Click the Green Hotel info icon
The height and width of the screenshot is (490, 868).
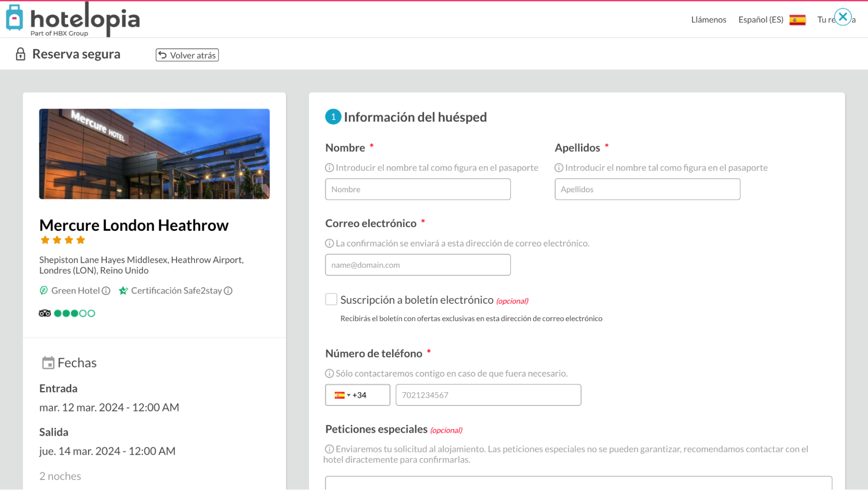pos(106,290)
